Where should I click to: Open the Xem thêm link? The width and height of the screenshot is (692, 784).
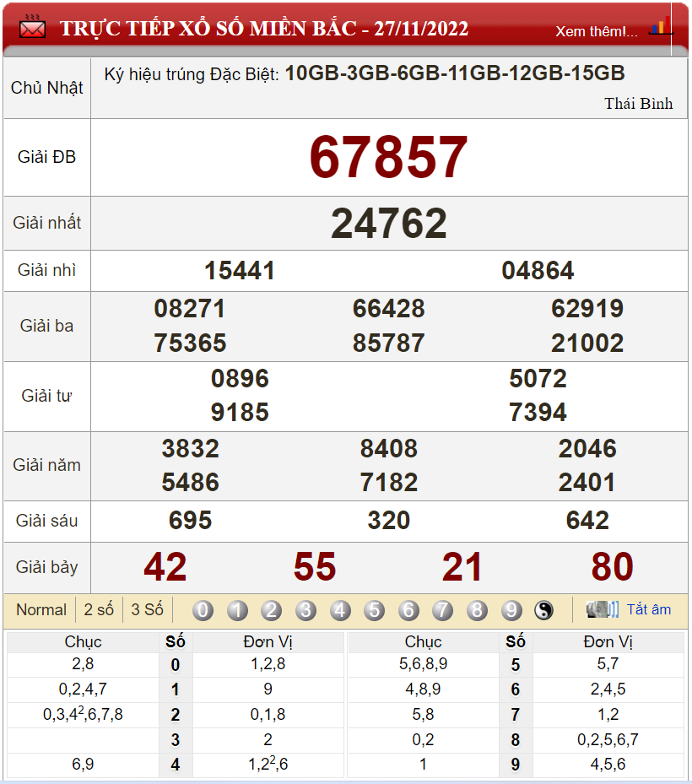pyautogui.click(x=596, y=31)
